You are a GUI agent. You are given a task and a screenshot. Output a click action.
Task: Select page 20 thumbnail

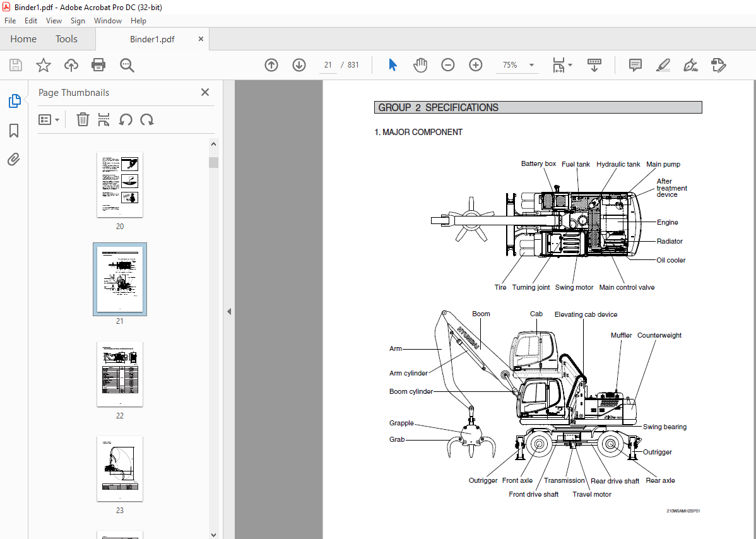point(120,185)
